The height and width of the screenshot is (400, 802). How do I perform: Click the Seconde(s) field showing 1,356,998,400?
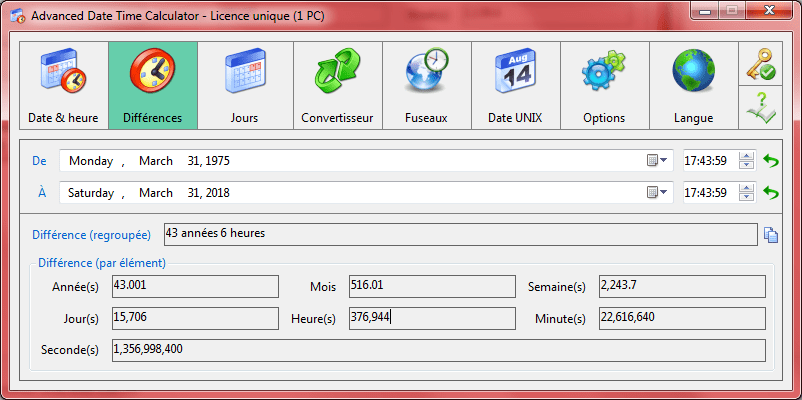point(439,350)
